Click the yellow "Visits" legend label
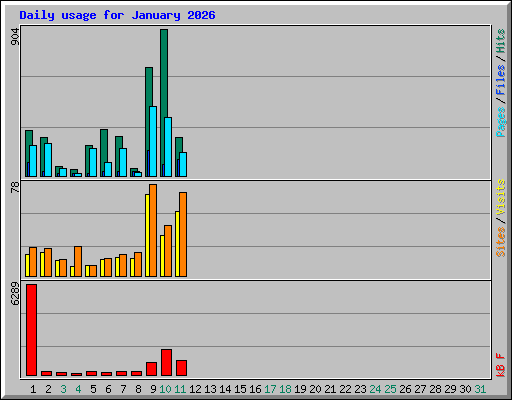The height and width of the screenshot is (400, 512). point(501,197)
